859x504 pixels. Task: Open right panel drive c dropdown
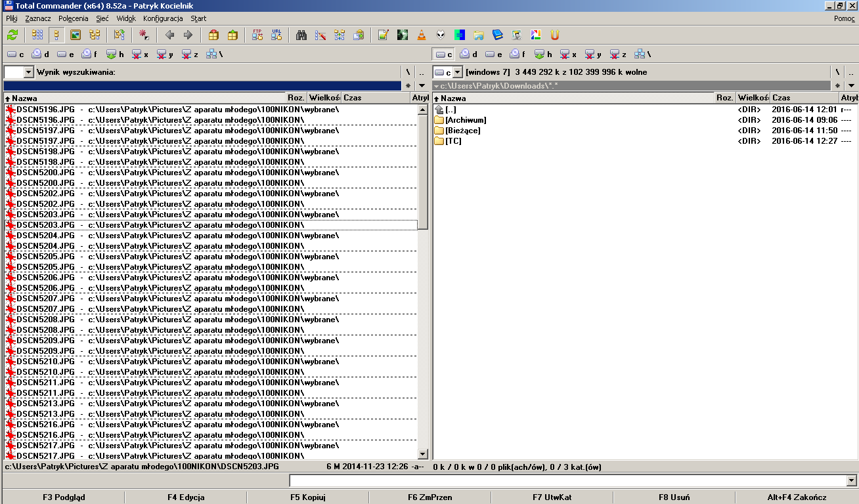coord(458,72)
